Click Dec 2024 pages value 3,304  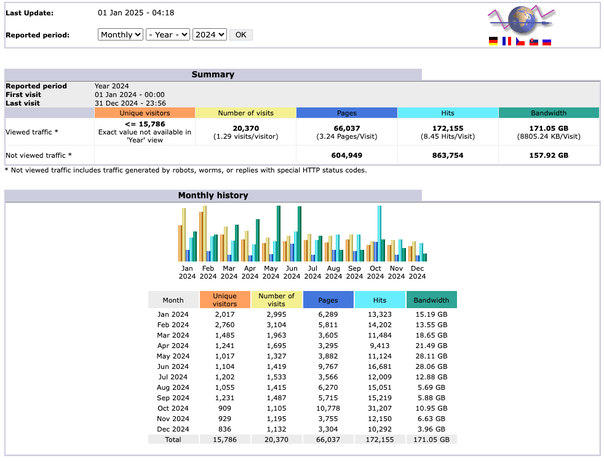(x=328, y=429)
